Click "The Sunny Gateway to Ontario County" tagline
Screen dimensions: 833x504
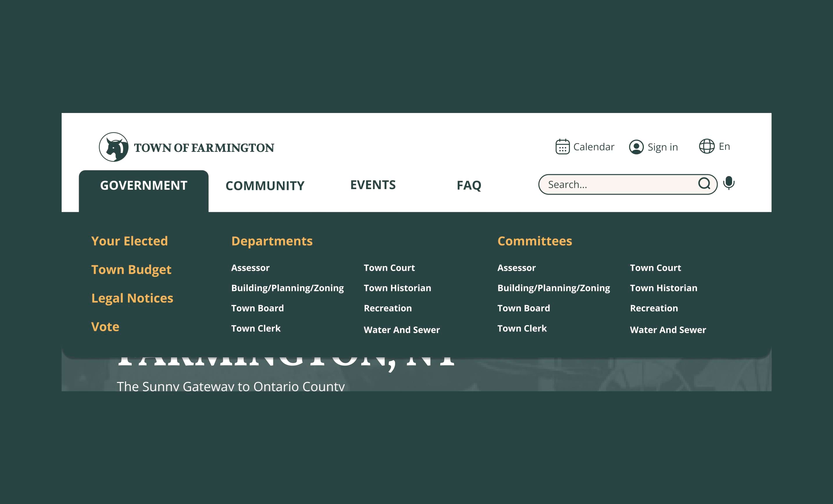click(231, 386)
